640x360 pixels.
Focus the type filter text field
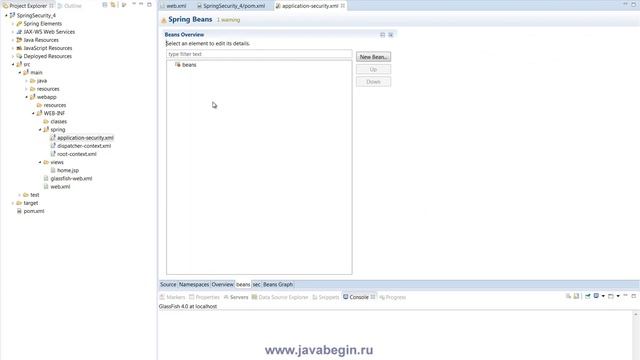(x=259, y=54)
